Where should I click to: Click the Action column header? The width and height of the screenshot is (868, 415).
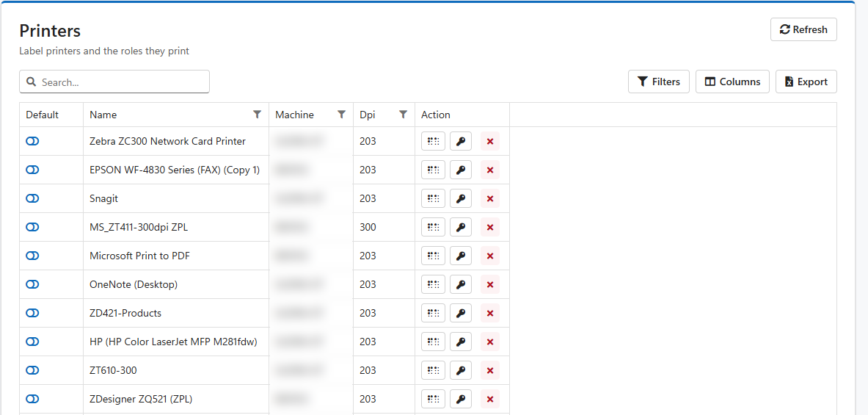(x=462, y=115)
